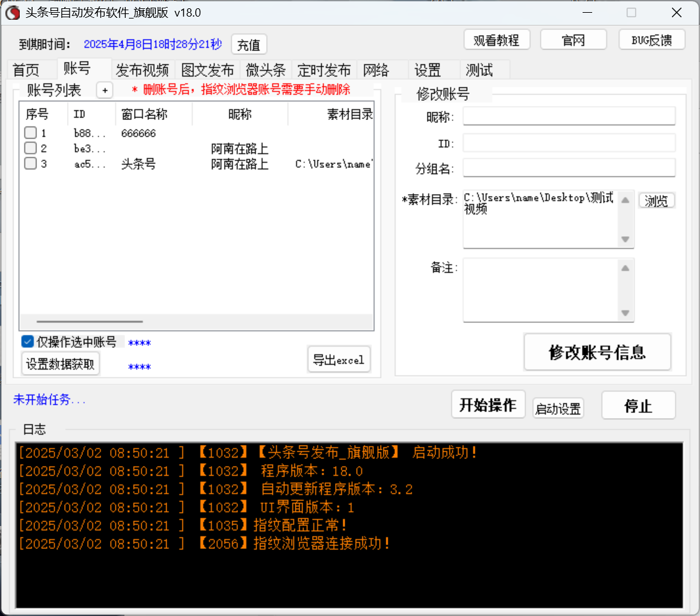Click log line 自动更新程序版本：3.2

(216, 489)
